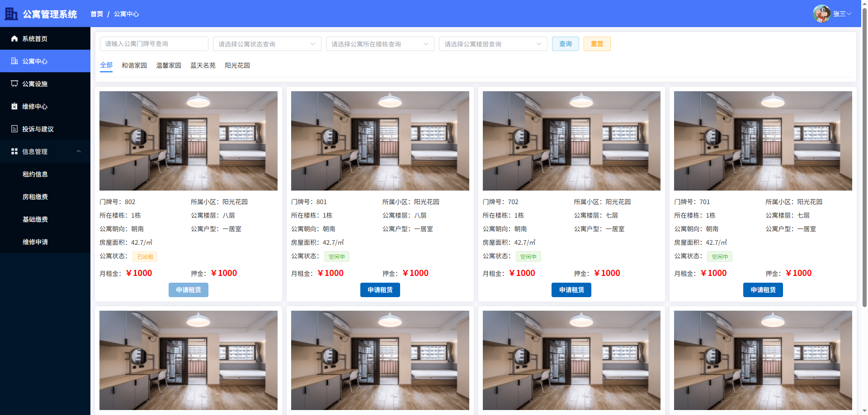
Task: Open the 公寓所在楼栋 building dropdown
Action: [x=380, y=44]
